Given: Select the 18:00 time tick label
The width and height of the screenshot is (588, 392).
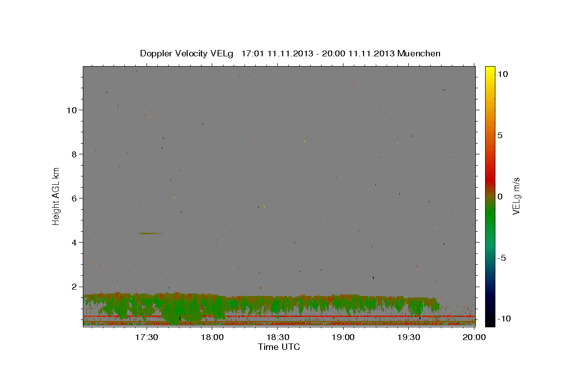Looking at the screenshot, I should click(212, 337).
